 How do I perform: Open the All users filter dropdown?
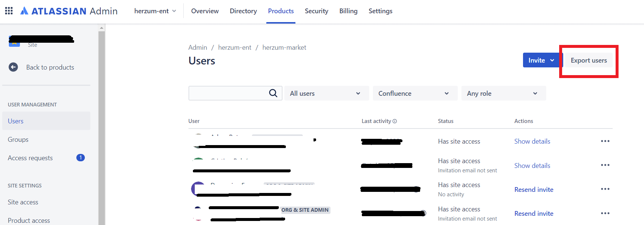326,93
